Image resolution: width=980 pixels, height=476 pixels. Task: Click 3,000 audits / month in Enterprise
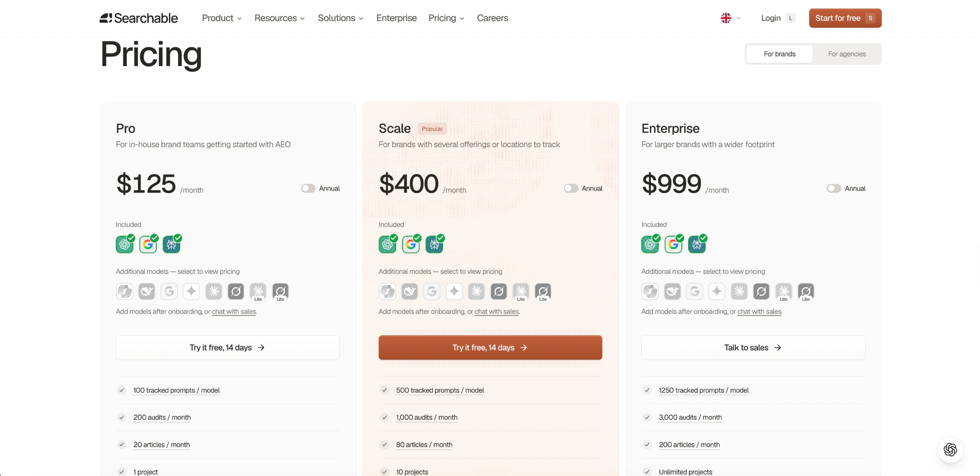(690, 418)
